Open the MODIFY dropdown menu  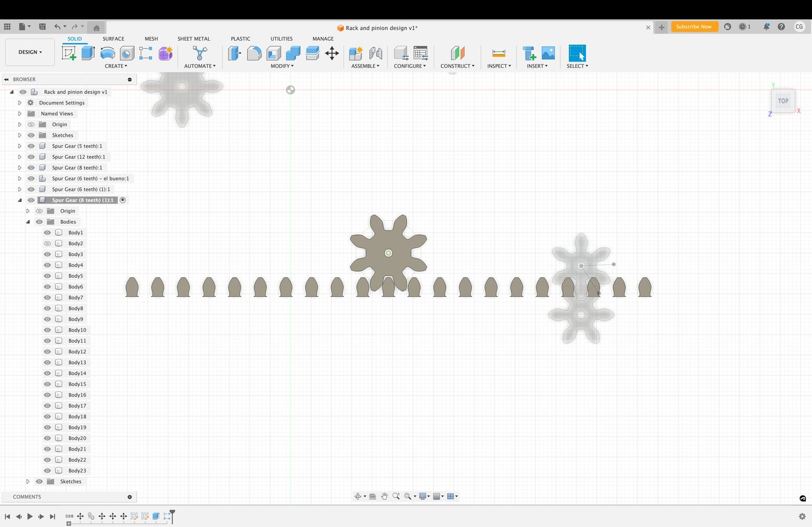click(282, 66)
